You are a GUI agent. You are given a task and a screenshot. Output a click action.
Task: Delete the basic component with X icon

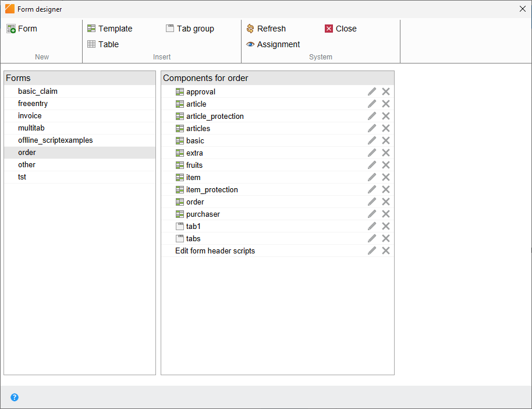(385, 140)
